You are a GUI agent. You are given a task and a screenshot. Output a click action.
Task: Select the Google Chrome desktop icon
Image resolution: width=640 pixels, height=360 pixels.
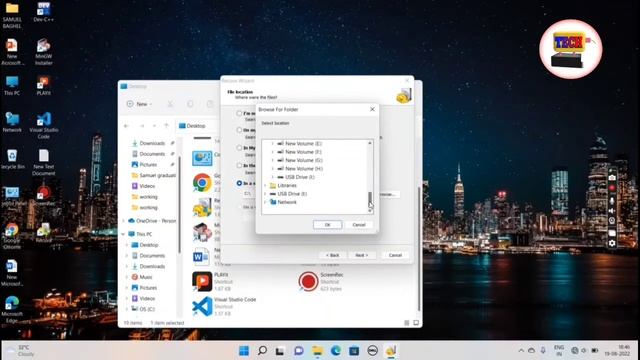click(12, 236)
